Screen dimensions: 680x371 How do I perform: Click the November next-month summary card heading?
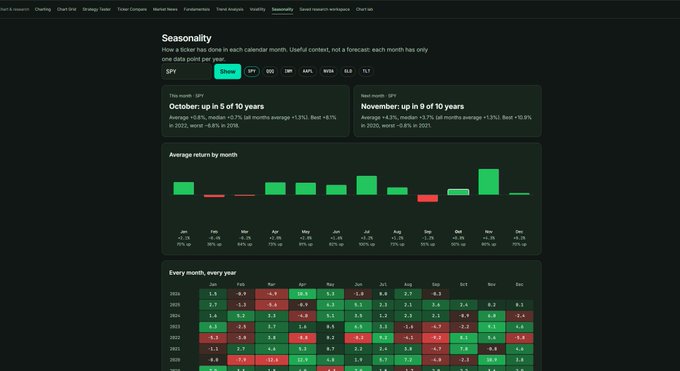tap(412, 106)
